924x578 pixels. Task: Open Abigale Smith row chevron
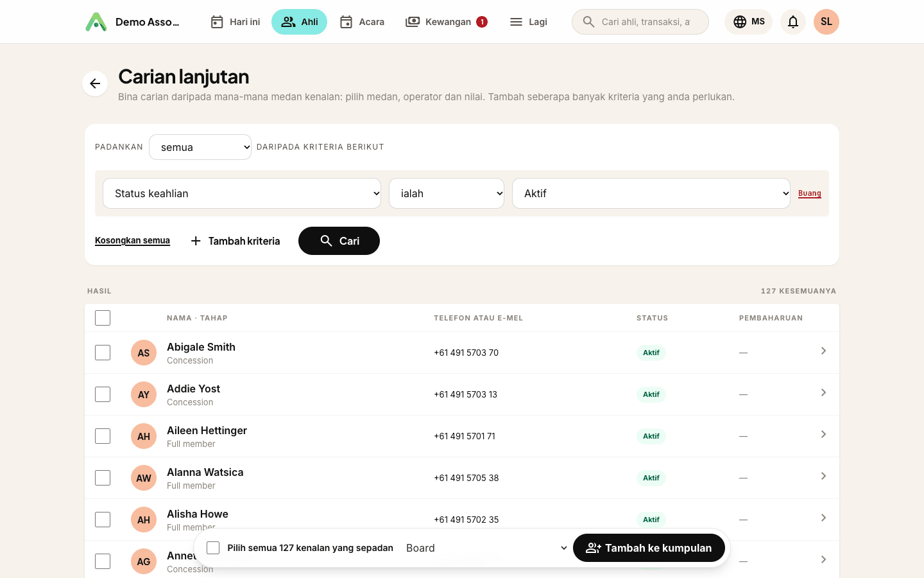[x=823, y=351]
